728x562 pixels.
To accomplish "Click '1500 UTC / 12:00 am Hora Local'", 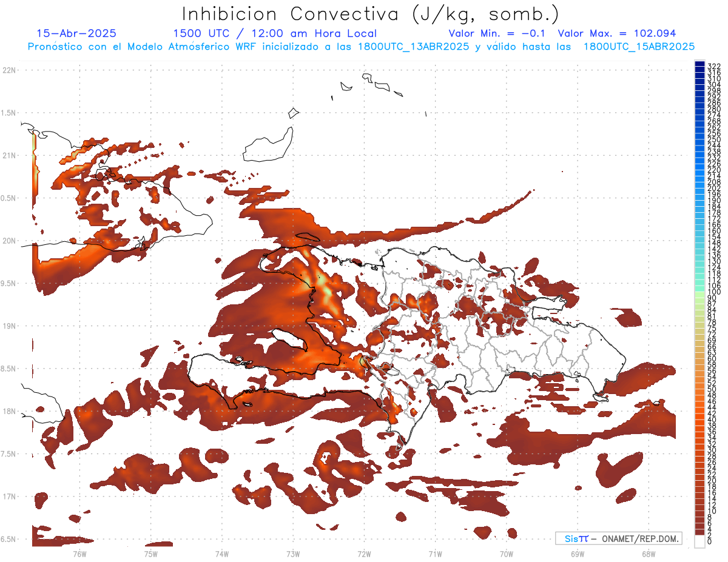I will tap(275, 33).
